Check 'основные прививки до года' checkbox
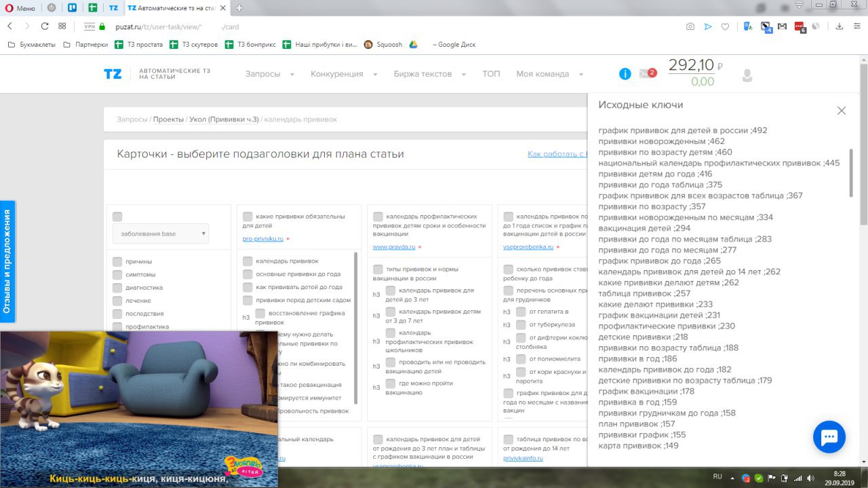Image resolution: width=868 pixels, height=488 pixels. coord(248,274)
